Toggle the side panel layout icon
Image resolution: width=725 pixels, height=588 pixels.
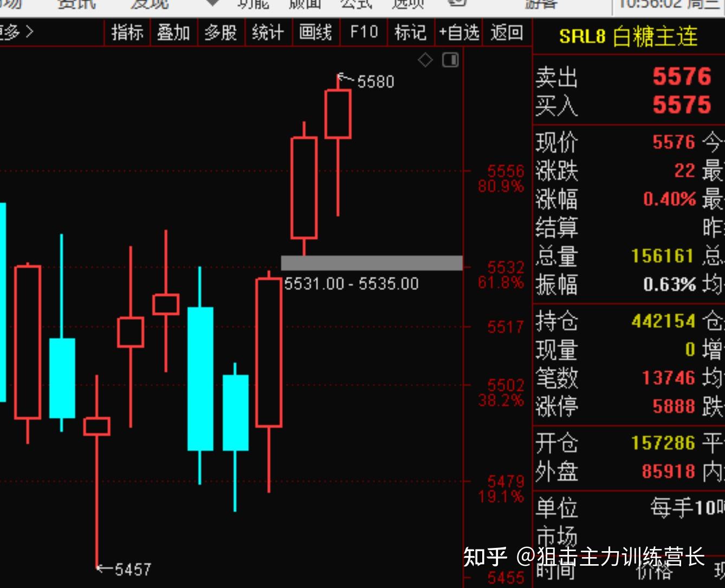450,60
